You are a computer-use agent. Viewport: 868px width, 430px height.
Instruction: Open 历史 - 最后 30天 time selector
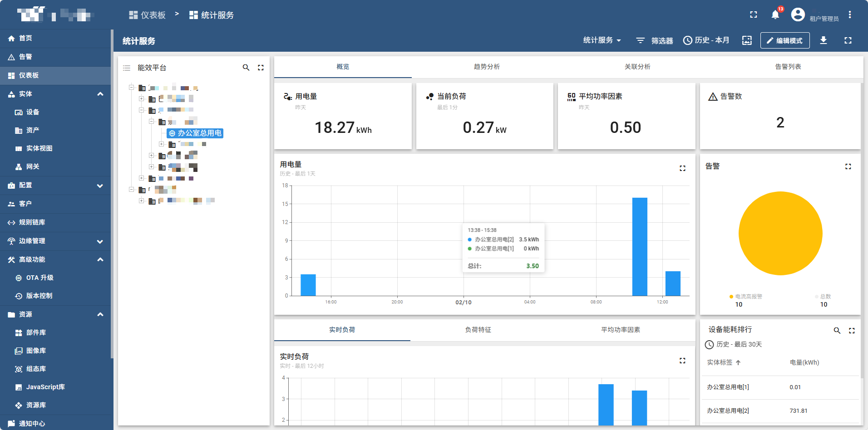click(x=734, y=345)
